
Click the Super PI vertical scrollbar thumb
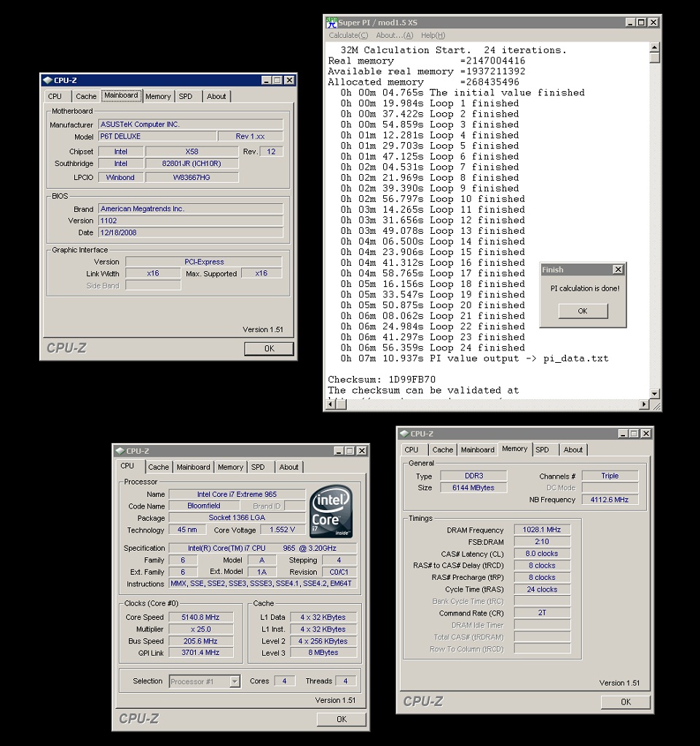click(654, 58)
